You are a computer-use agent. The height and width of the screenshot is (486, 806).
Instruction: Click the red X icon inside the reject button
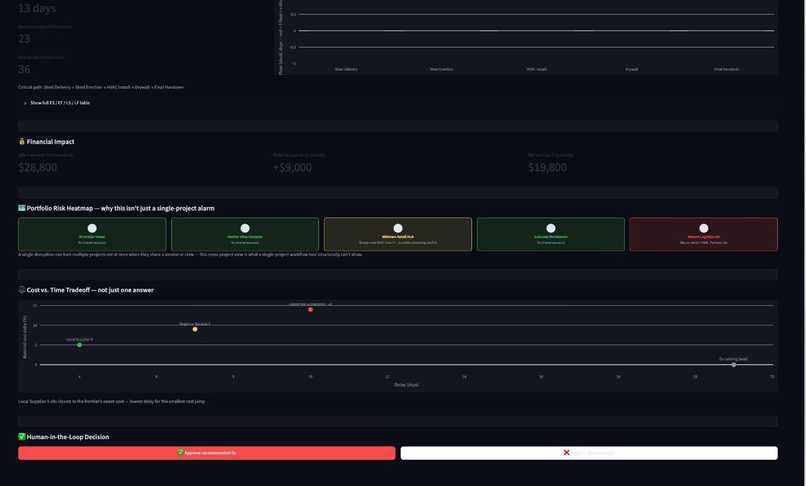(566, 453)
